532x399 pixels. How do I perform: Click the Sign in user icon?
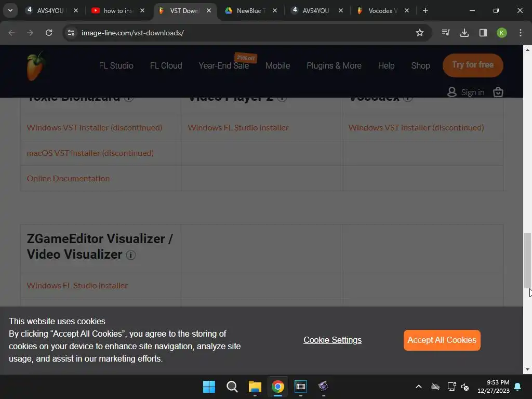(x=451, y=92)
